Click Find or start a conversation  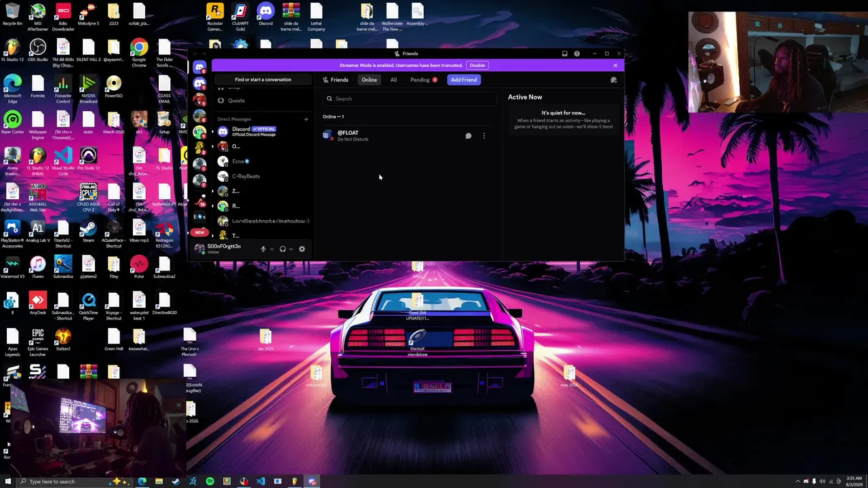[263, 80]
